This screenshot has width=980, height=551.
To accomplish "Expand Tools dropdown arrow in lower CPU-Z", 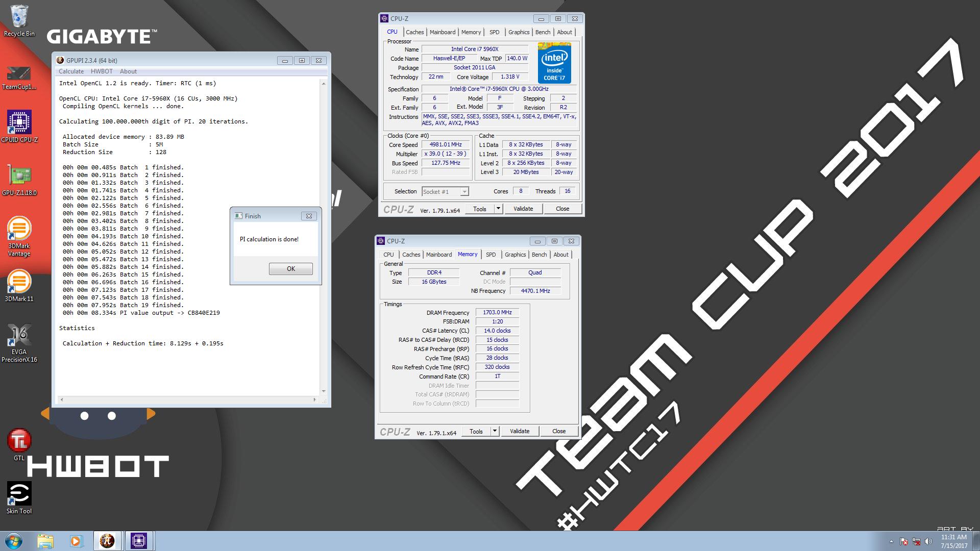I will tap(495, 431).
